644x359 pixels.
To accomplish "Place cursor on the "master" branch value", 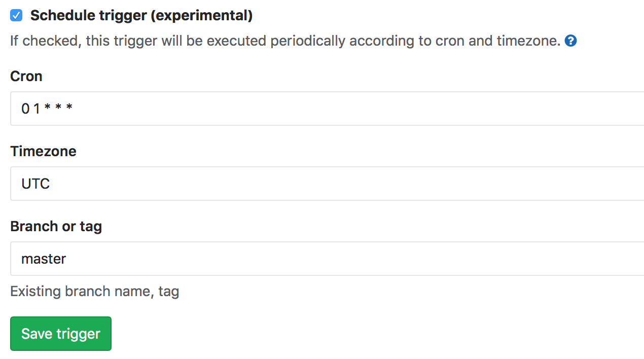I will 44,259.
